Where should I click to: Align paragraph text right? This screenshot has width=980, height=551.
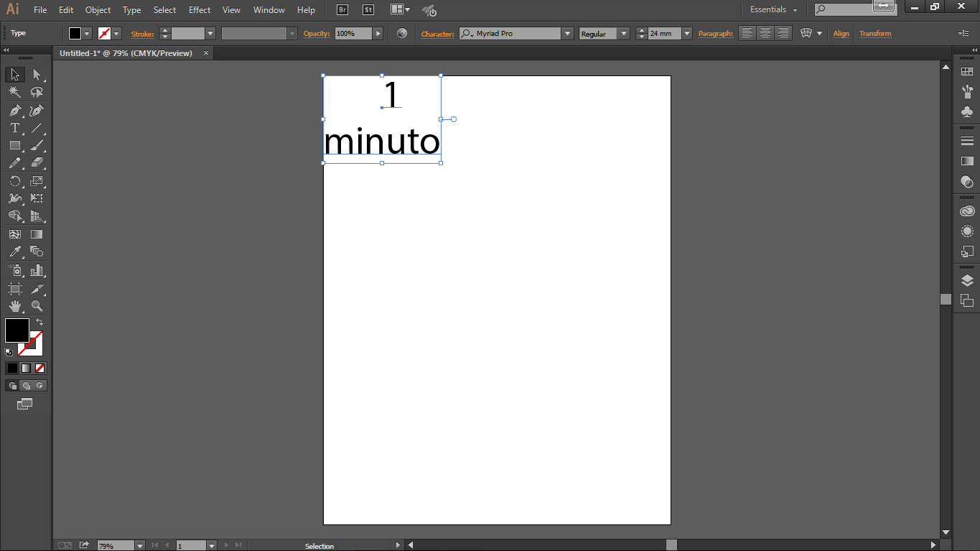(783, 33)
